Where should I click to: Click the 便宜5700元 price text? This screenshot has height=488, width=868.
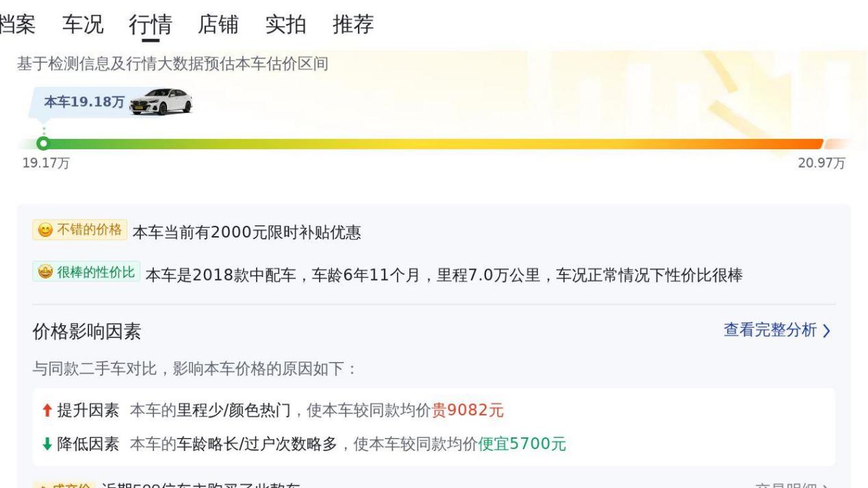pos(522,444)
